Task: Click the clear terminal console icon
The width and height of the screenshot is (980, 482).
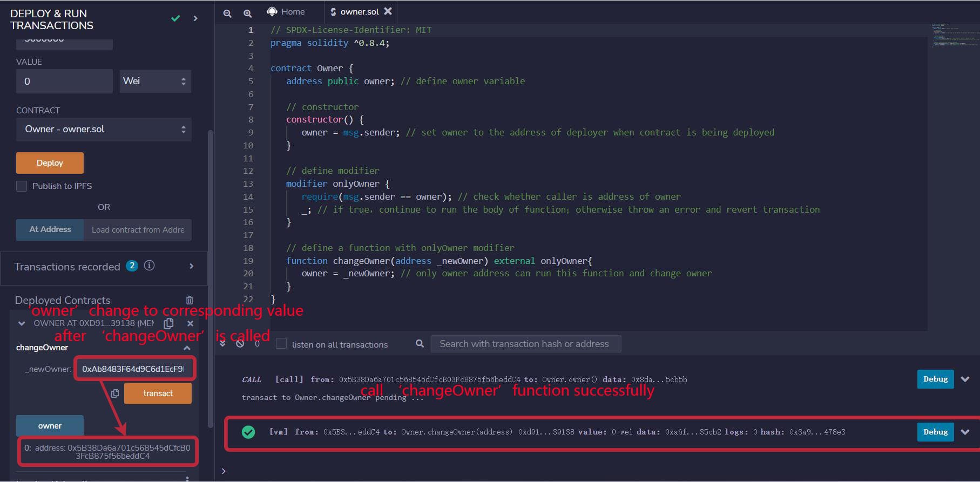Action: (x=240, y=343)
